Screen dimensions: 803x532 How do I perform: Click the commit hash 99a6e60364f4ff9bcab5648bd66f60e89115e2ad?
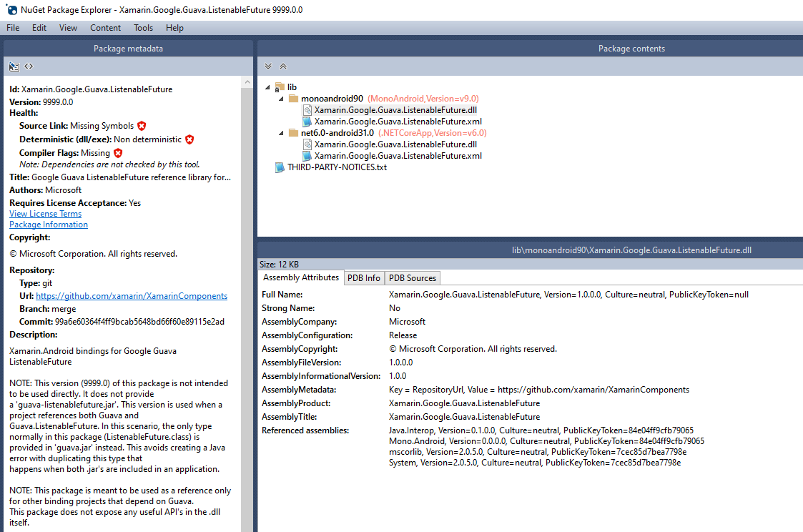pyautogui.click(x=140, y=322)
